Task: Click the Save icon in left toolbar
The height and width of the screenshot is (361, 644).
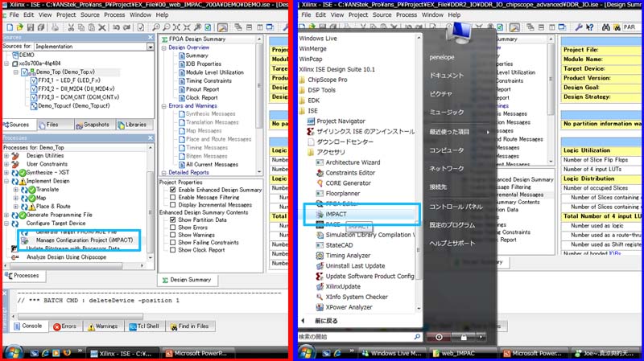Action: [x=30, y=27]
